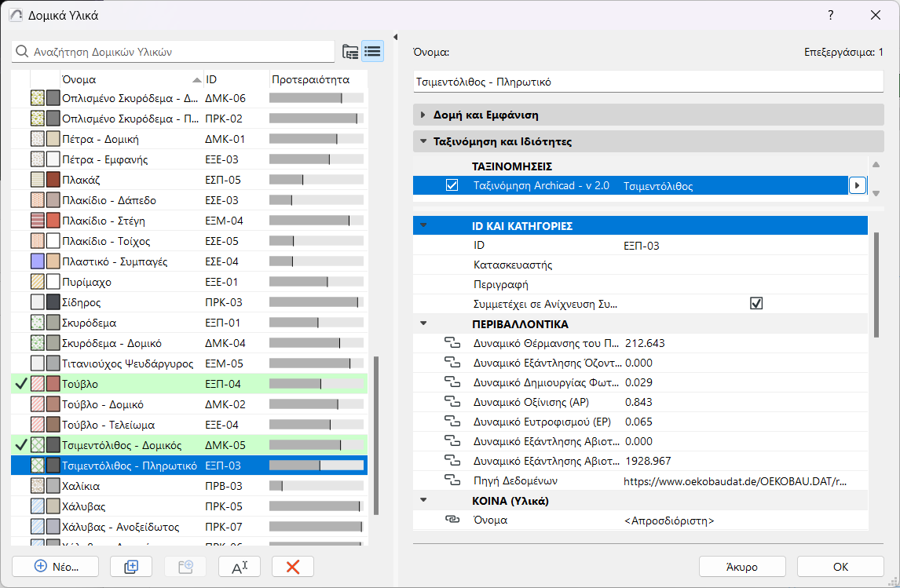Click classifications list scroll down arrow

tap(876, 193)
